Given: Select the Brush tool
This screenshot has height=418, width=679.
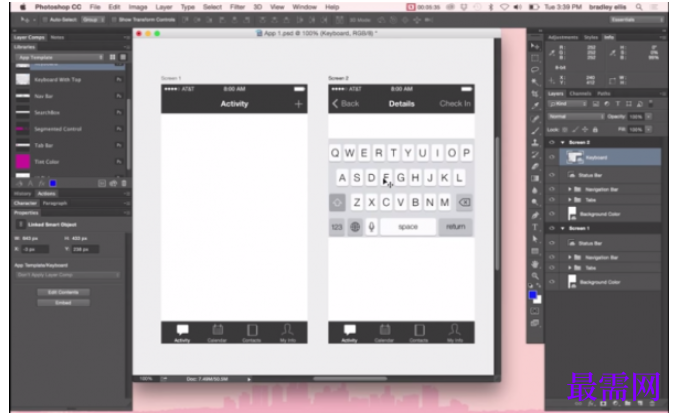Looking at the screenshot, I should click(x=535, y=130).
